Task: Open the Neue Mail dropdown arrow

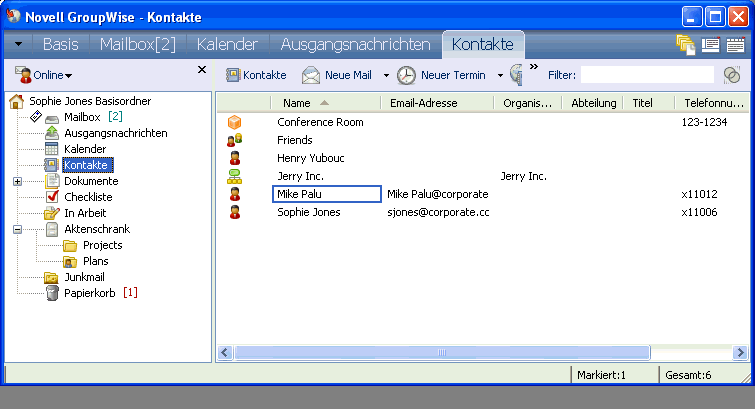Action: (386, 75)
